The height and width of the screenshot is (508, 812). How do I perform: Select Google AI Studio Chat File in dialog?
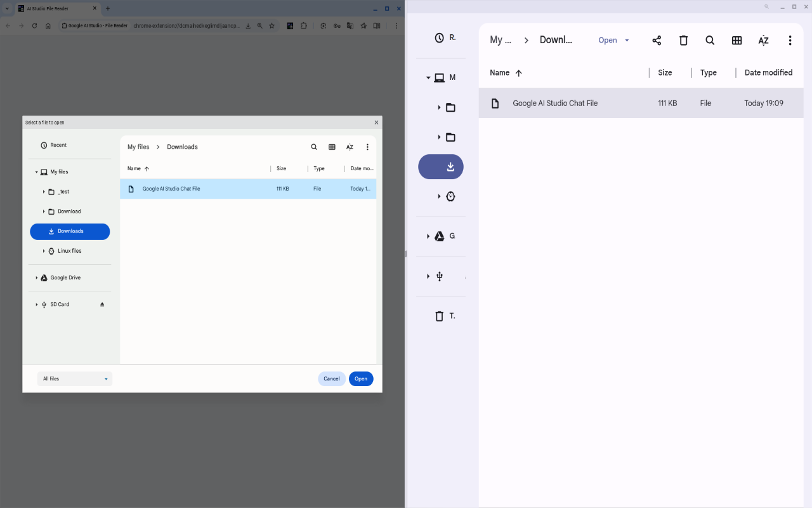click(x=248, y=189)
